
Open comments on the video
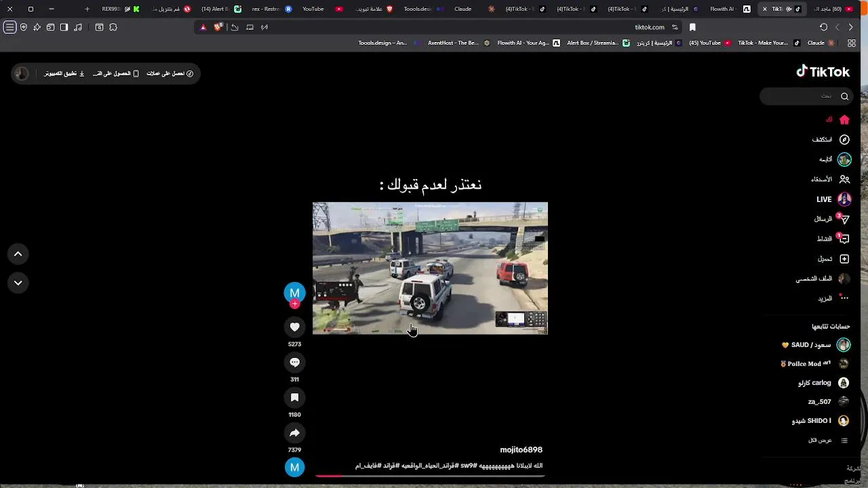(294, 363)
